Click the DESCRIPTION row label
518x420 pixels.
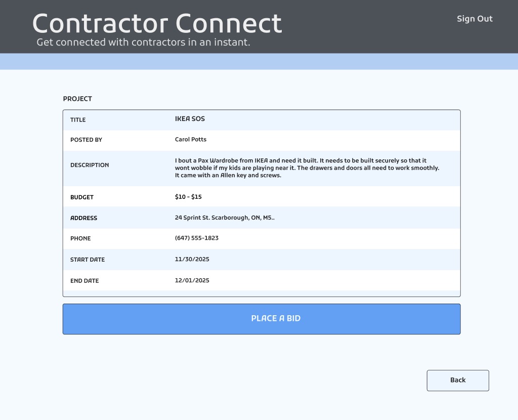90,165
